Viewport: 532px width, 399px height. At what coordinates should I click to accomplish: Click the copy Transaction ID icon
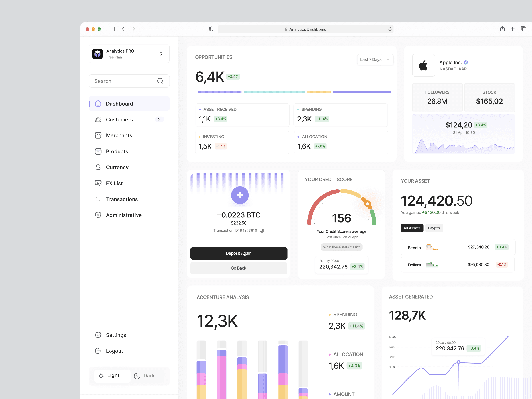coord(262,230)
